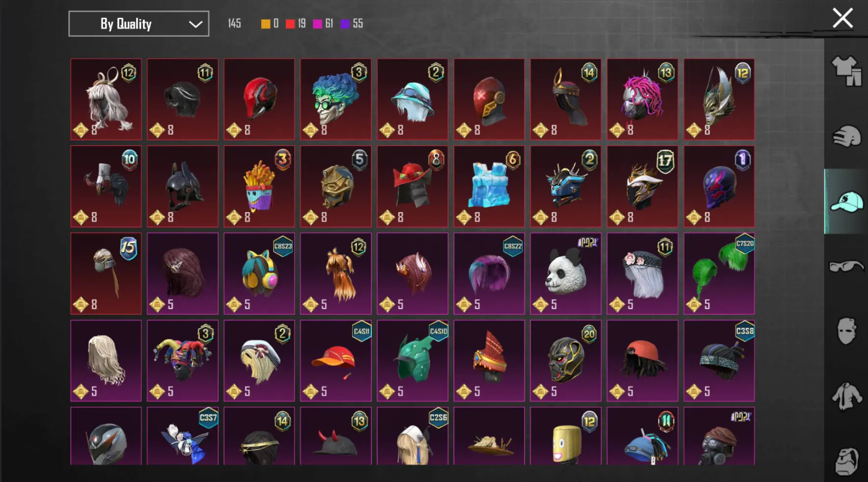Image resolution: width=868 pixels, height=482 pixels.
Task: Select the panda head item
Action: 565,273
